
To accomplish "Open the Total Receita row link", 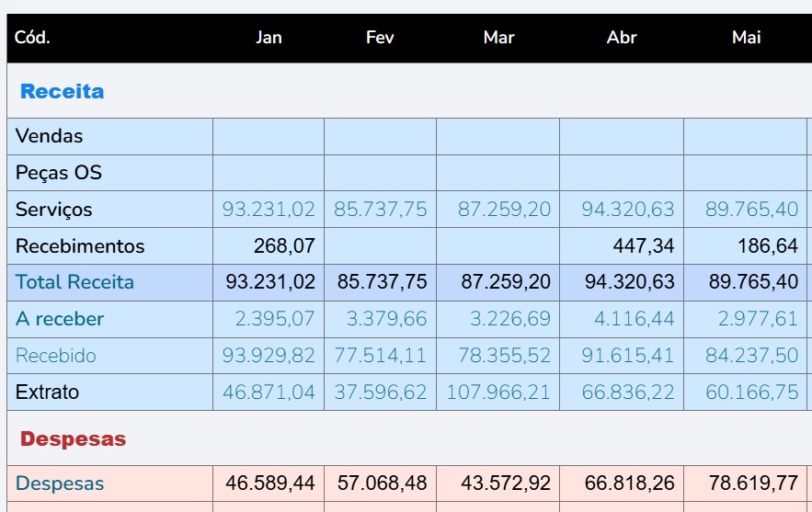I will pyautogui.click(x=74, y=282).
